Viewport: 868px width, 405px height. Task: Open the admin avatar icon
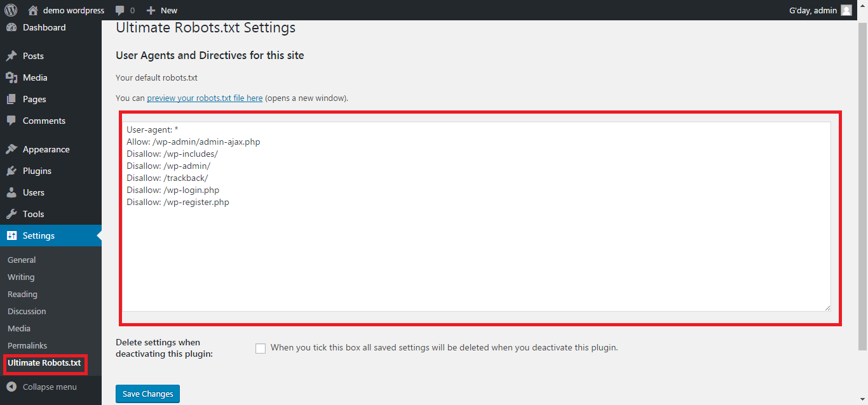(846, 10)
